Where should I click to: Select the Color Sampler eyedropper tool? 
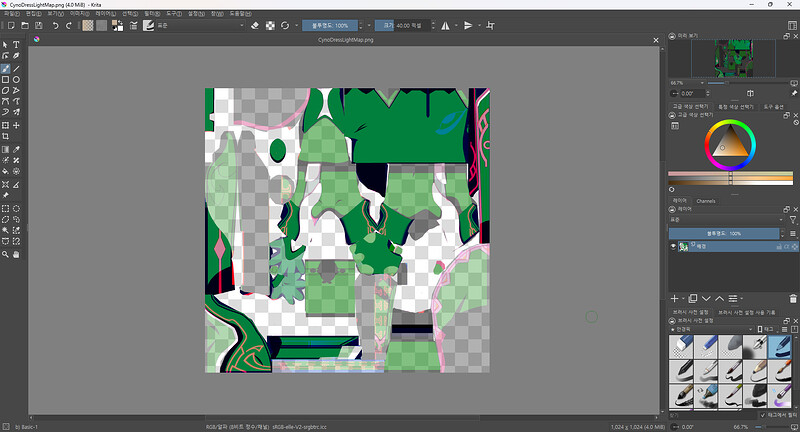tap(16, 149)
